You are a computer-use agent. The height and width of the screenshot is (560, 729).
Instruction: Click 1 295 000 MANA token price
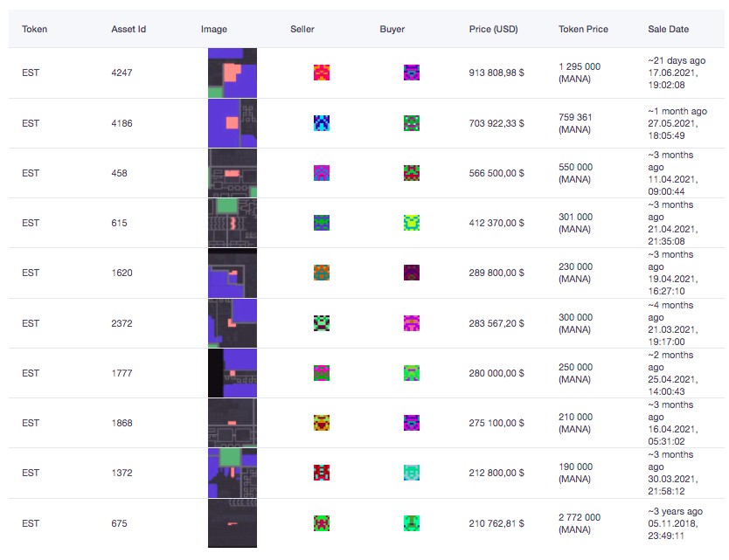tap(580, 66)
